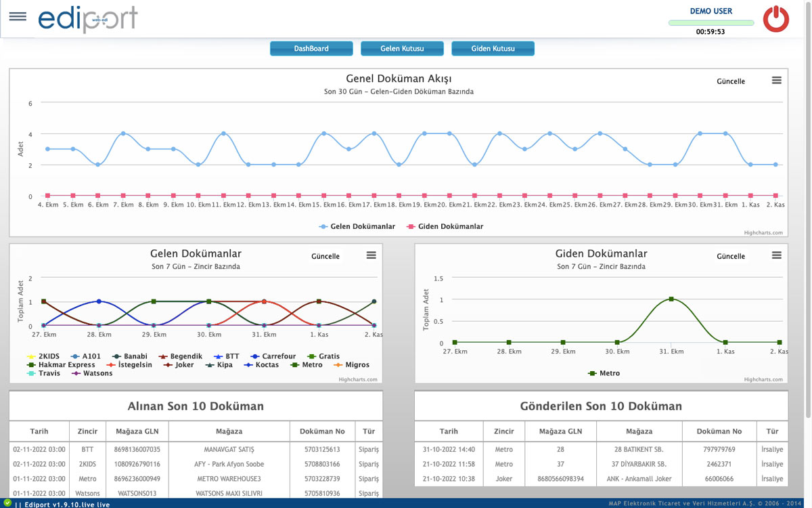Select AFY - Park Afyon Soobe cell
The image size is (812, 508).
click(229, 465)
